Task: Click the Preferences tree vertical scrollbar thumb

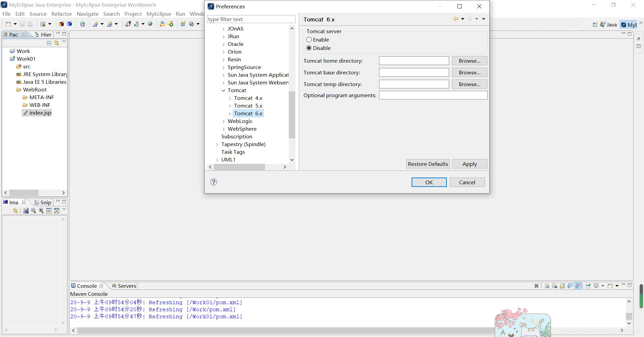Action: pos(292,115)
